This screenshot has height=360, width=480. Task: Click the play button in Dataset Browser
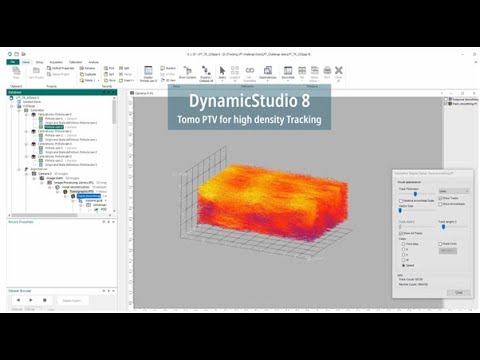[x=31, y=300]
